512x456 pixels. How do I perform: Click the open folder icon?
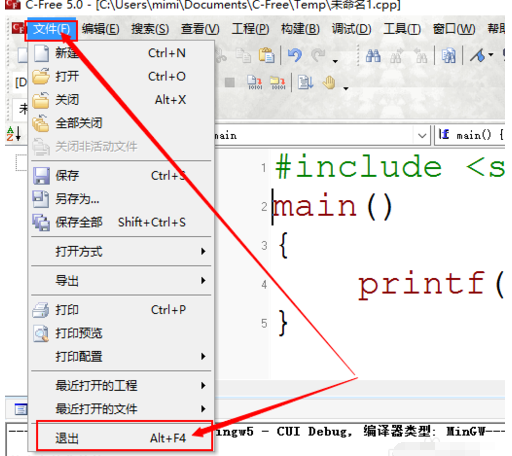[x=41, y=77]
